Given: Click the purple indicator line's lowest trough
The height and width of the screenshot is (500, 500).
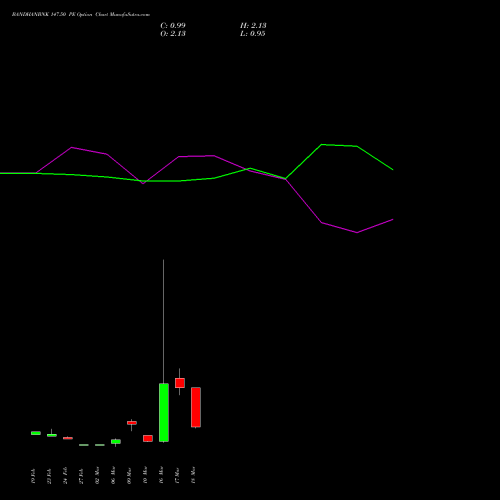Looking at the screenshot, I should tap(357, 232).
